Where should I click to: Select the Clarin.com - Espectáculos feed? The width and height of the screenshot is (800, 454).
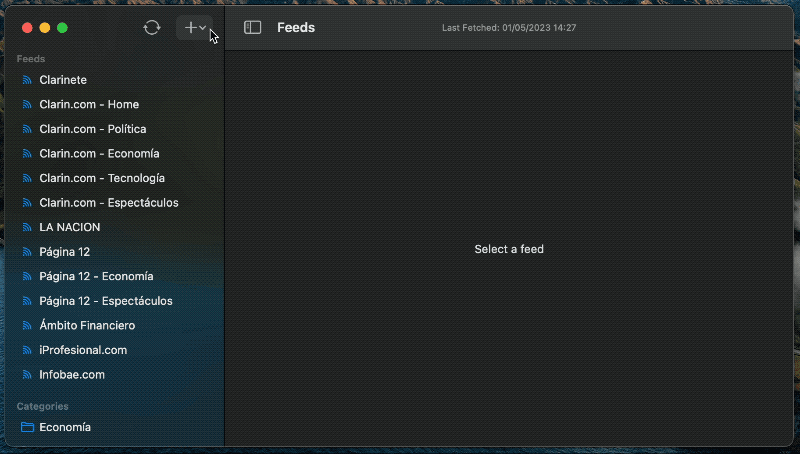coord(109,203)
